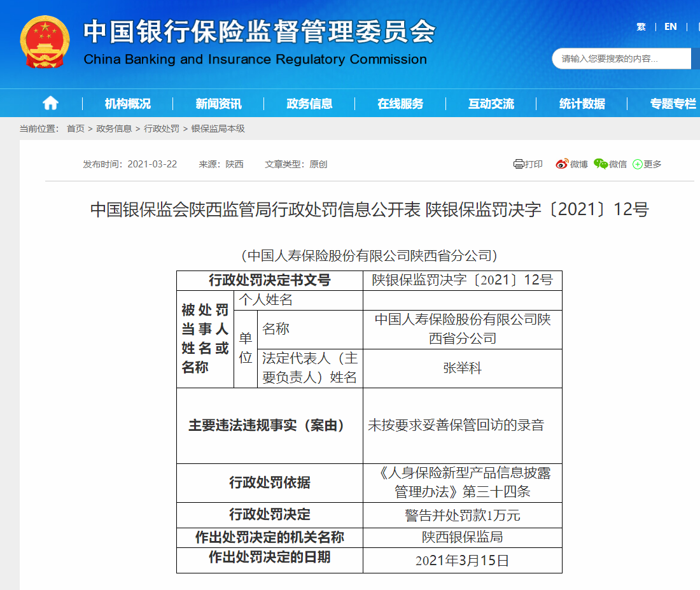Open the 机构概况 menu
The width and height of the screenshot is (700, 590).
point(128,104)
